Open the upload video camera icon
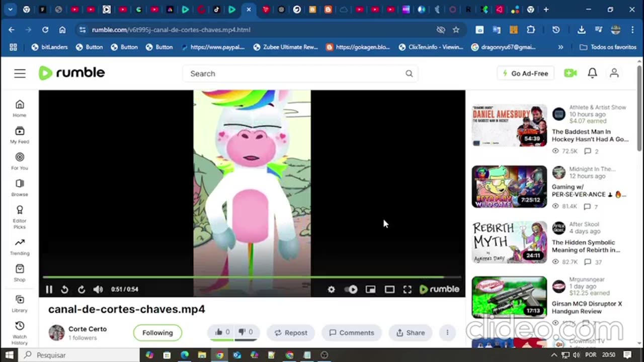Image resolution: width=644 pixels, height=362 pixels. [570, 73]
